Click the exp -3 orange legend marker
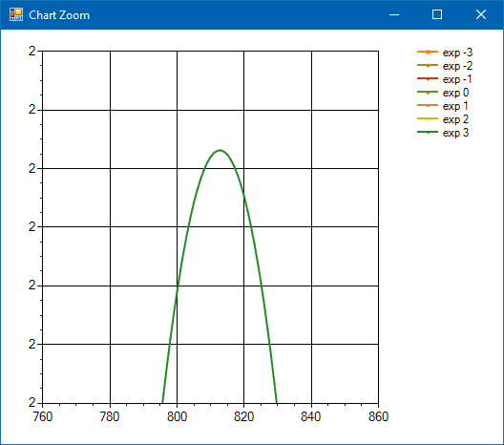The width and height of the screenshot is (504, 445). click(428, 52)
